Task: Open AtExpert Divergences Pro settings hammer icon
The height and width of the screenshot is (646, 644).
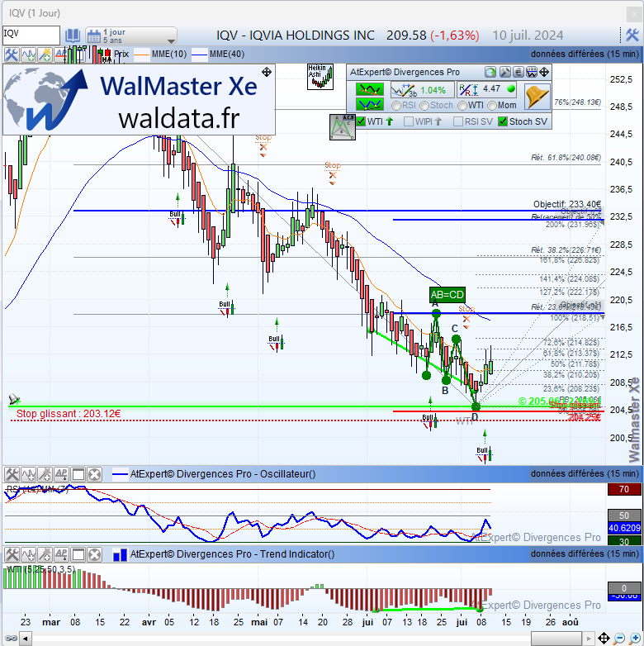Action: pos(504,73)
